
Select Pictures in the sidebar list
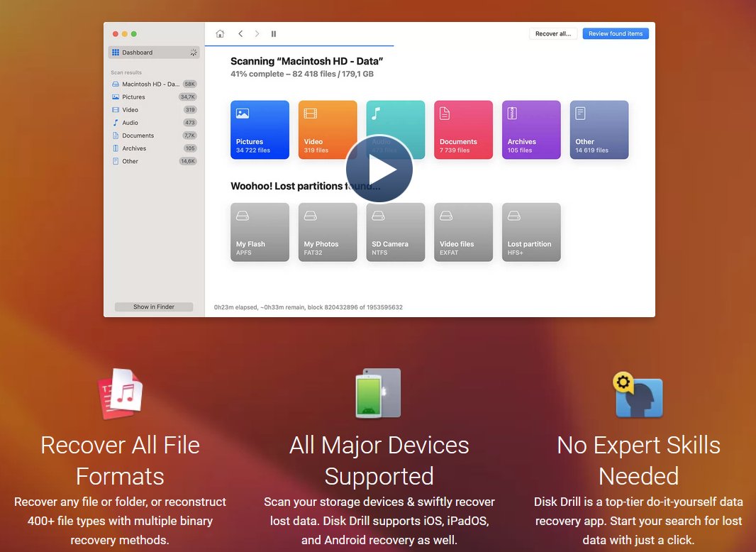(x=154, y=97)
